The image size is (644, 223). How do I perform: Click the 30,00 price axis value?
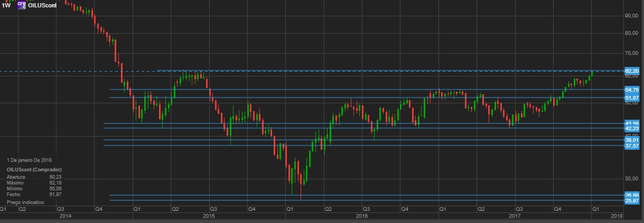(x=632, y=179)
